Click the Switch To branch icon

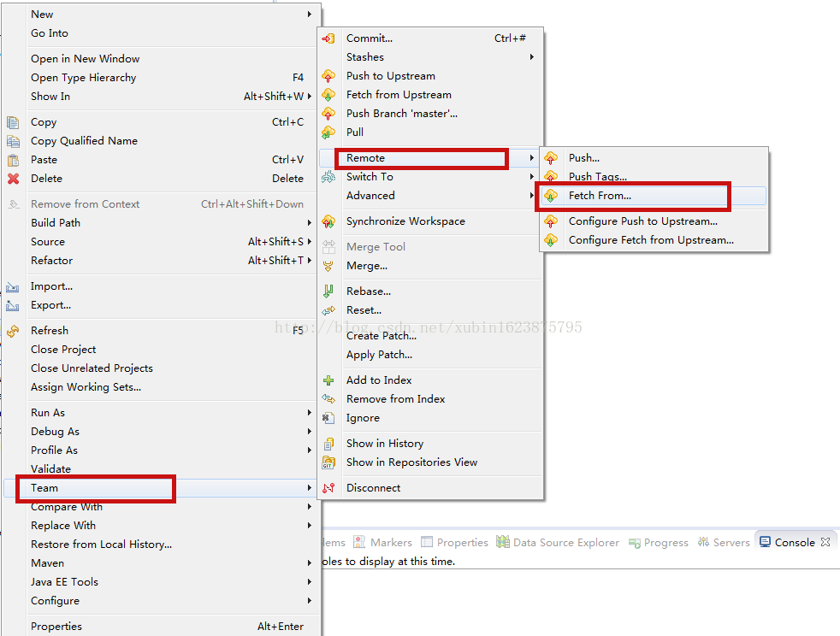click(x=328, y=177)
